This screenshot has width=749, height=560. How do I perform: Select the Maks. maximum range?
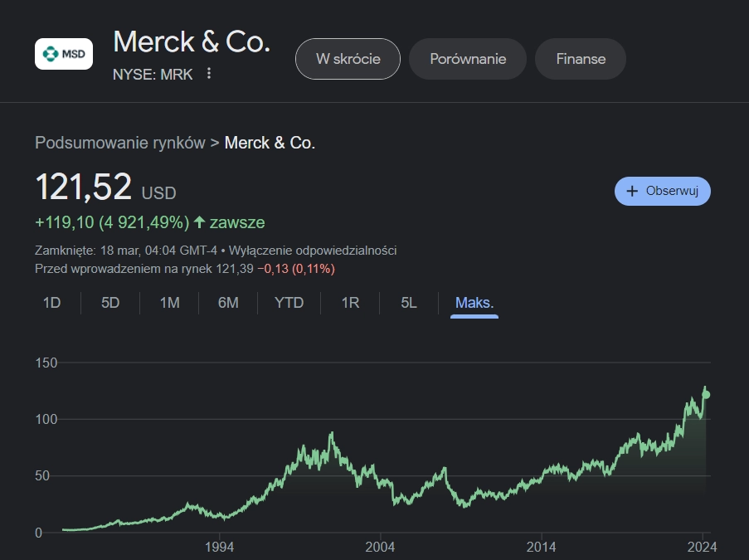pos(474,303)
